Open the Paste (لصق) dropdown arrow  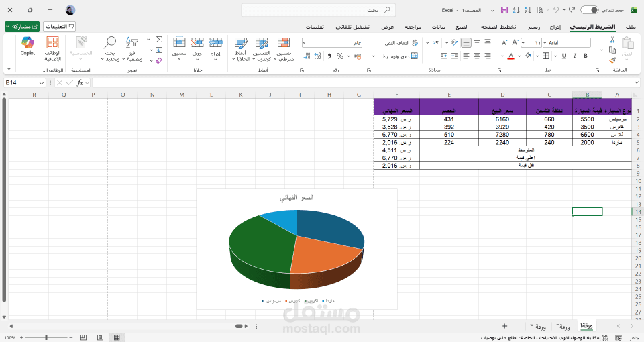(627, 60)
